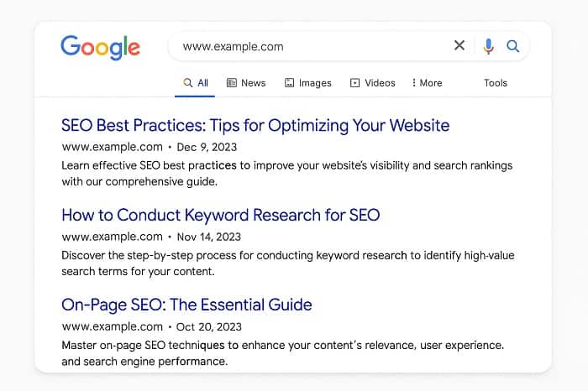Viewport: 588px width, 391px height.
Task: Click the Google logo
Action: tap(100, 46)
